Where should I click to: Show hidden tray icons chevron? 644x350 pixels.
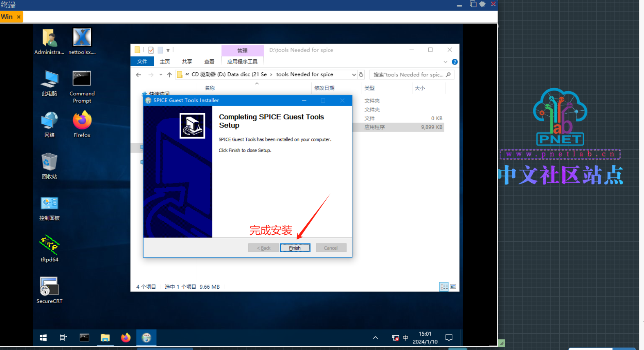coord(375,338)
